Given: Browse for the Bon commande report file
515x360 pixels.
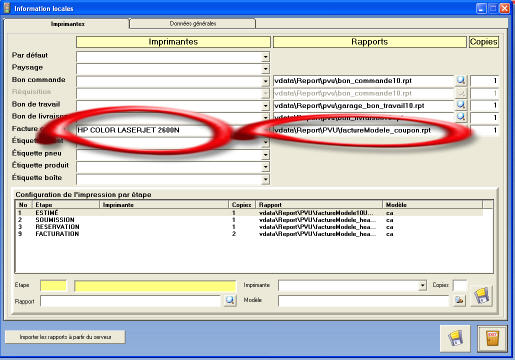Looking at the screenshot, I should (x=461, y=80).
